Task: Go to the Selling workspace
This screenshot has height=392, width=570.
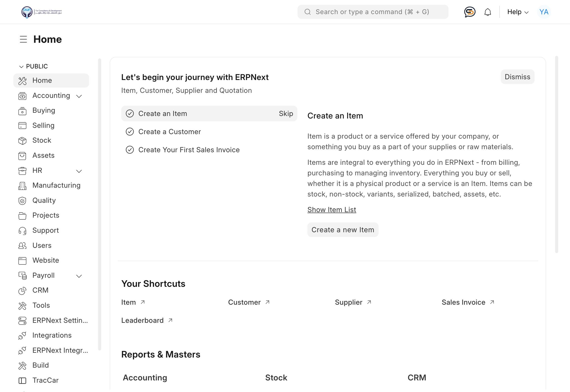Action: coord(43,125)
